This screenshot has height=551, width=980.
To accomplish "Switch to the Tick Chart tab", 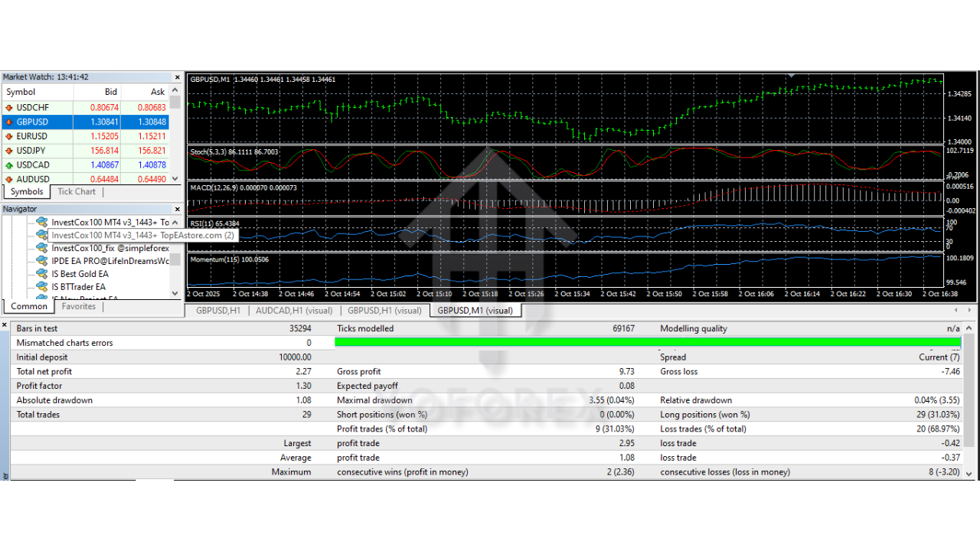I will coord(76,191).
